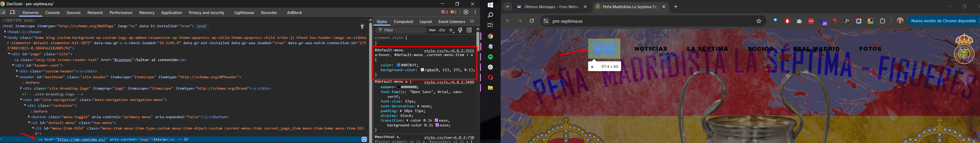
Task: View site information icon in address bar
Action: click(x=546, y=21)
